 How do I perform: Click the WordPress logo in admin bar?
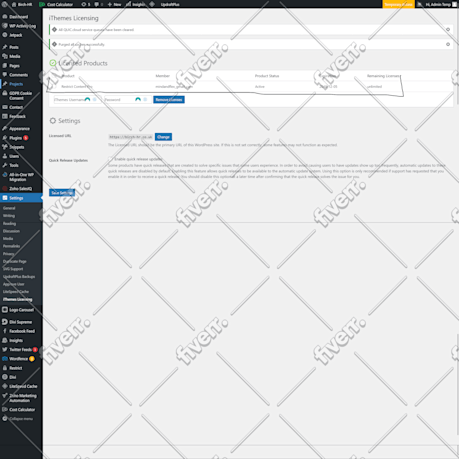pyautogui.click(x=5, y=4)
